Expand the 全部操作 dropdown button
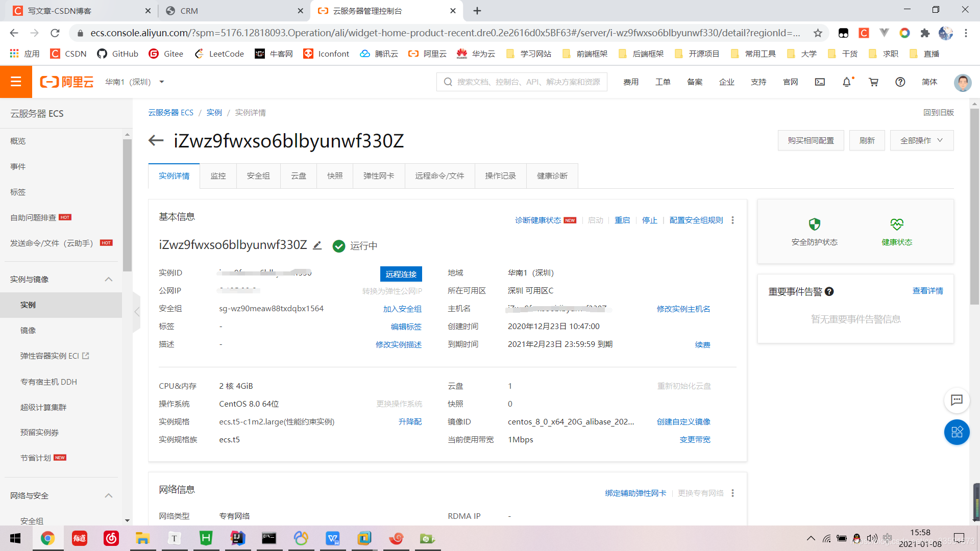Image resolution: width=980 pixels, height=551 pixels. [x=921, y=140]
